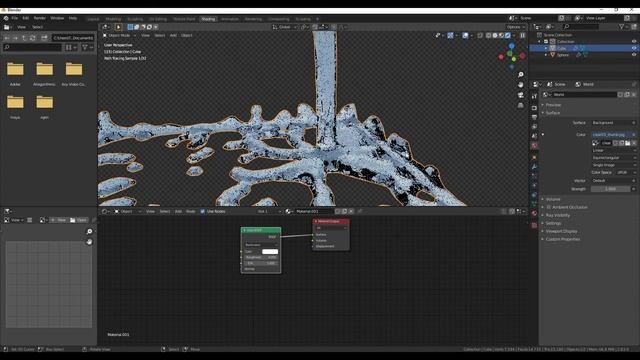Select the Select Box tool in viewport header
Screen dimensions: 640x360
pyautogui.click(x=118, y=27)
